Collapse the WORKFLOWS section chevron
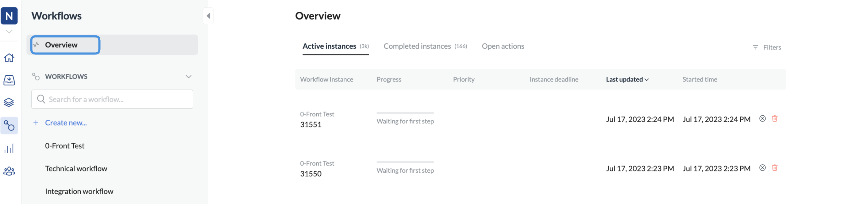This screenshot has width=868, height=204. [x=188, y=77]
